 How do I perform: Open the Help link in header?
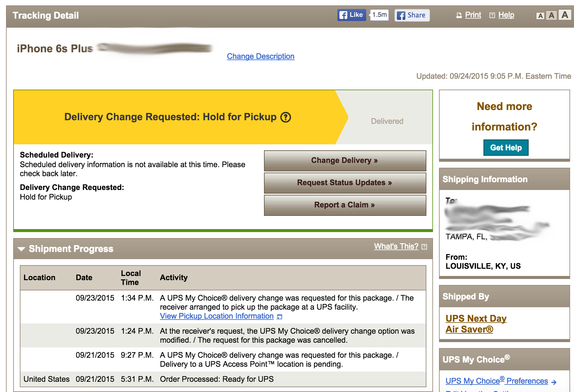(x=506, y=15)
